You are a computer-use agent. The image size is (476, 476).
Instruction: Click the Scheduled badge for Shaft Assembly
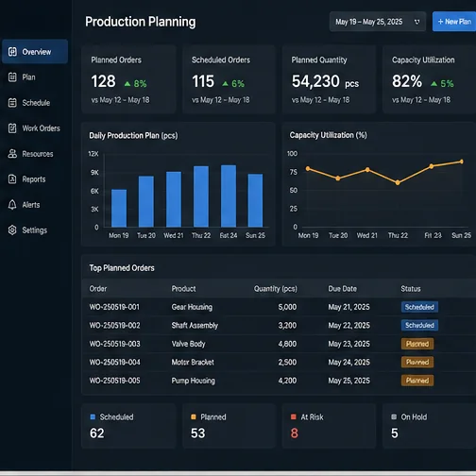[419, 325]
